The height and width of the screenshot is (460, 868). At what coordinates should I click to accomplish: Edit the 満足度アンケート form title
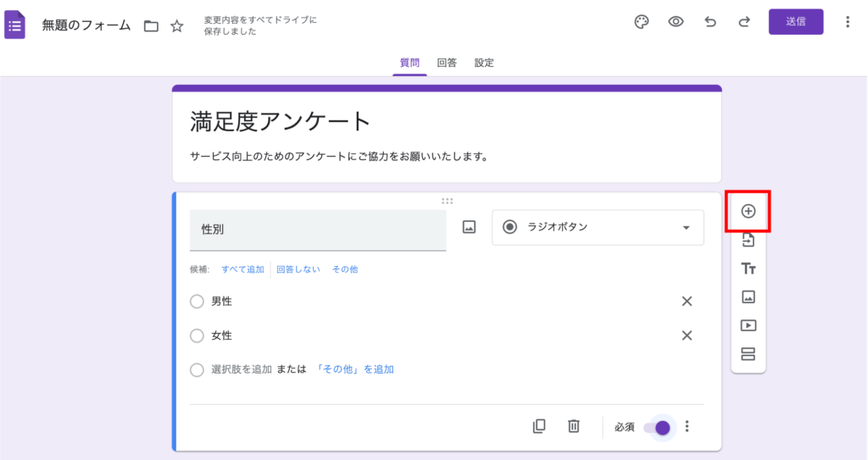click(x=280, y=121)
